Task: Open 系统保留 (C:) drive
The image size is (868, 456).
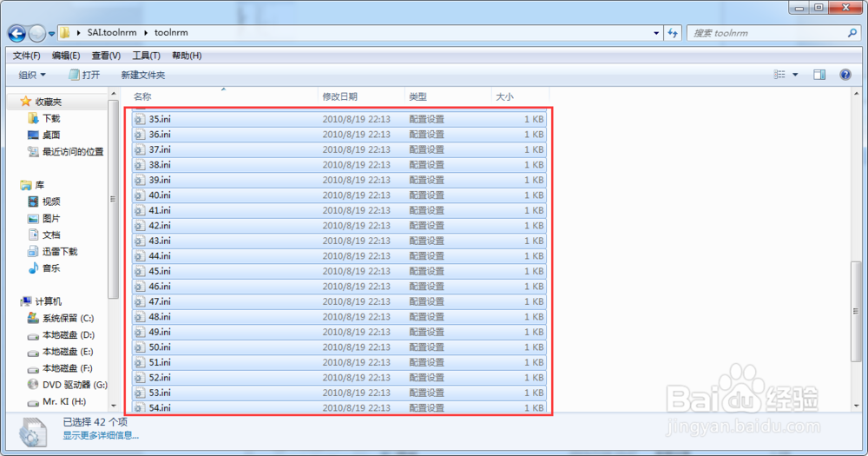Action: tap(68, 318)
